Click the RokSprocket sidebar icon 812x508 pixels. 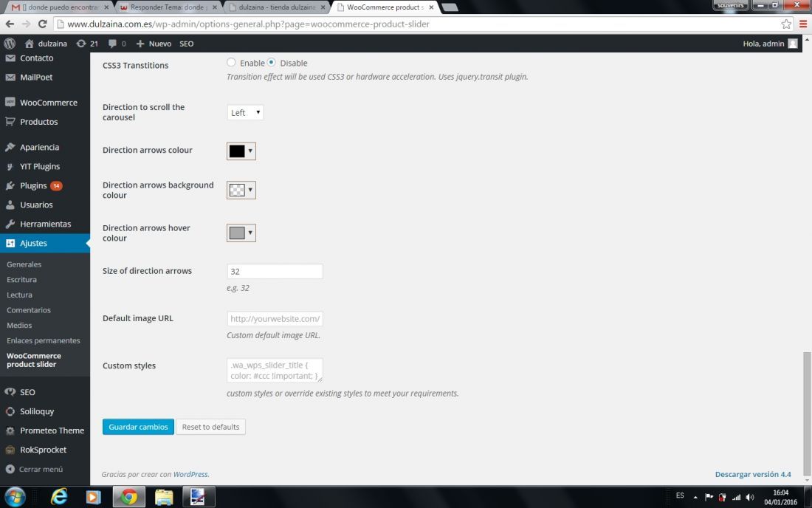(10, 450)
